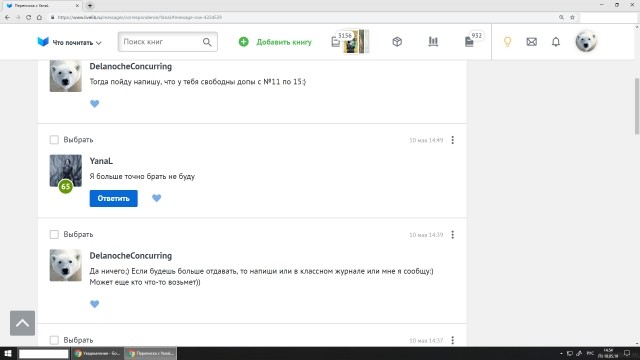Click the yellow lightbulb ideas icon

(x=507, y=42)
